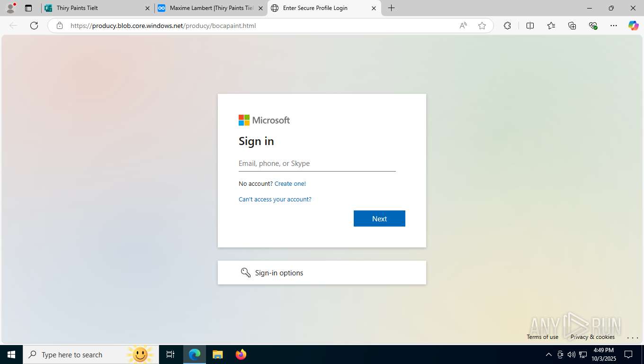Switch to the Maxime Lambert tab

(x=211, y=8)
